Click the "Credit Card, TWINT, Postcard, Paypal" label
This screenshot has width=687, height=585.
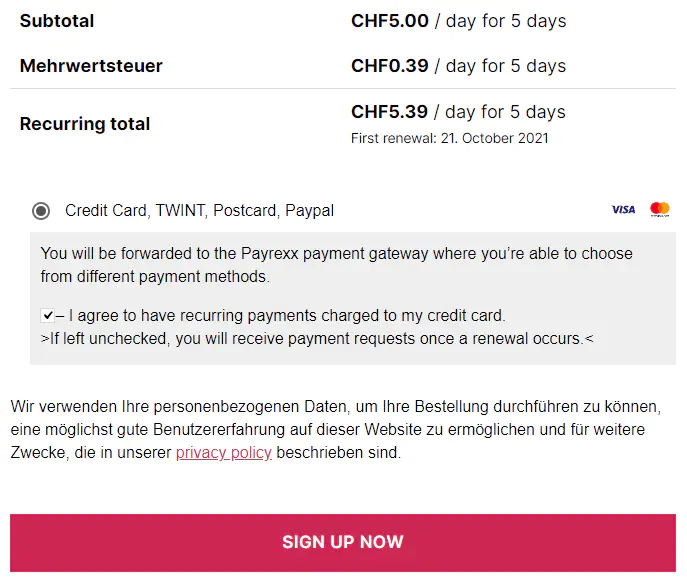[x=199, y=211]
